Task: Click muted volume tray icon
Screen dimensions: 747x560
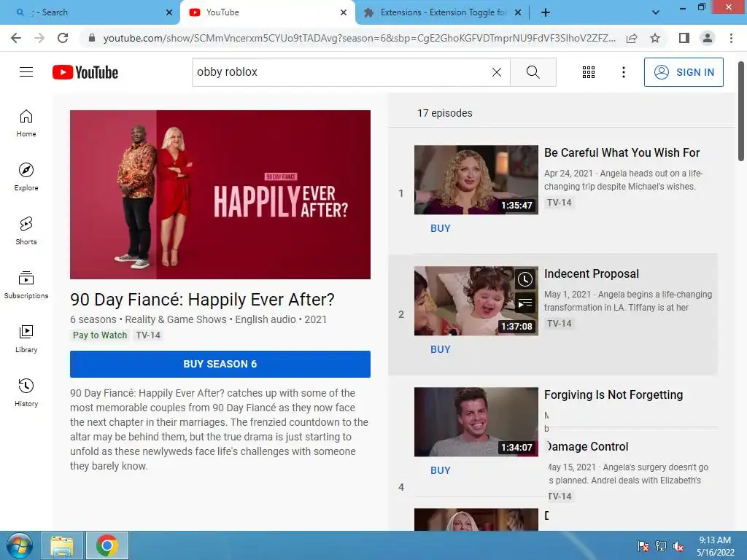Action: (x=678, y=546)
